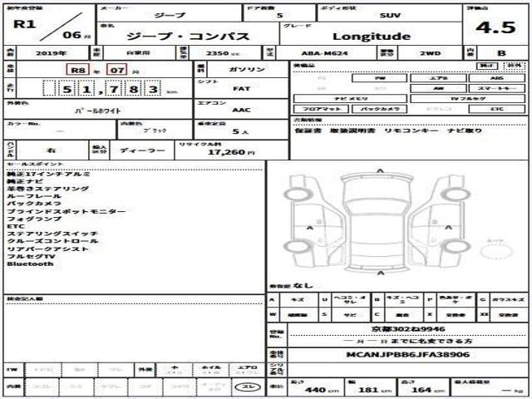The height and width of the screenshot is (399, 532).
Task: Click the interior grade B
Action: 501,53
